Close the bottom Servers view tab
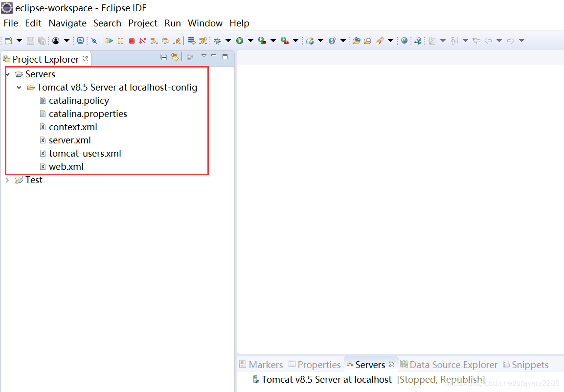 [392, 364]
